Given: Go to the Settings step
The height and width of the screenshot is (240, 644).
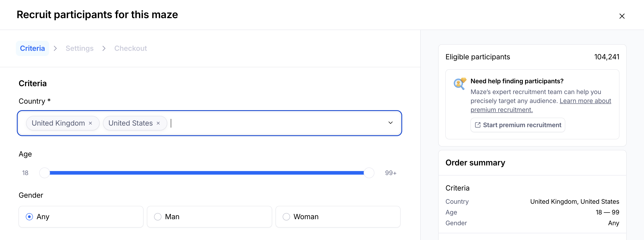Looking at the screenshot, I should pyautogui.click(x=80, y=48).
